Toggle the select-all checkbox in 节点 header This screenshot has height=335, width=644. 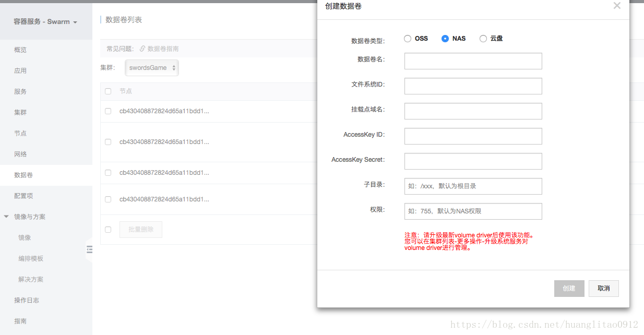click(x=108, y=91)
